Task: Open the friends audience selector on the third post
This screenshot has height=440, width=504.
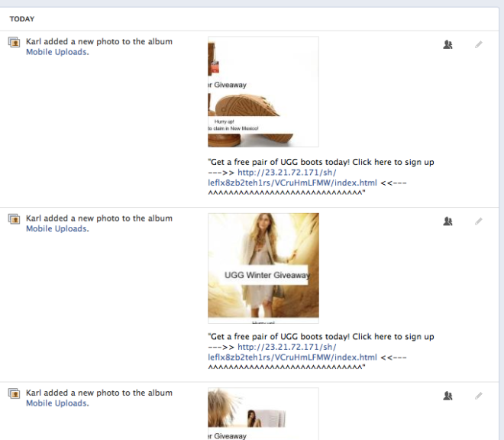Action: (x=447, y=396)
